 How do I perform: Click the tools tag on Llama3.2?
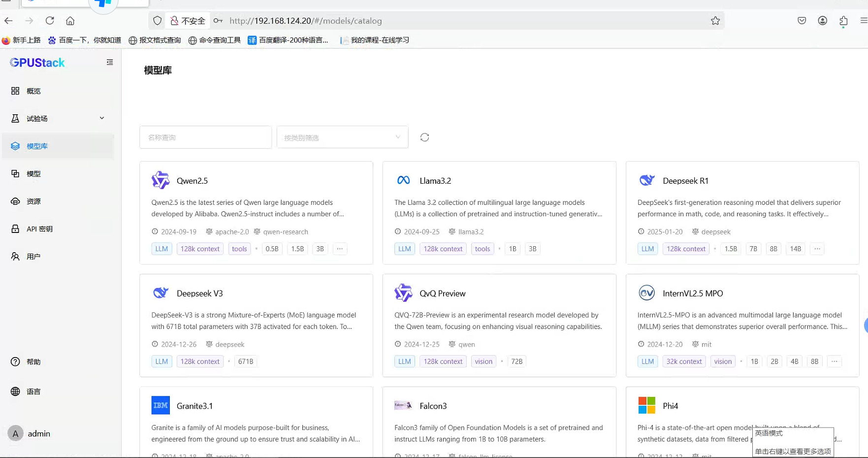point(482,249)
